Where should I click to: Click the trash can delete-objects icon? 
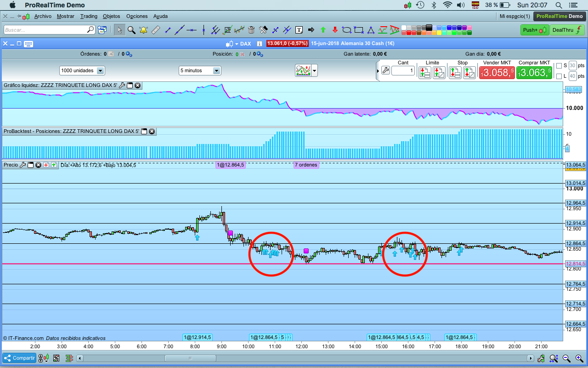[x=251, y=30]
